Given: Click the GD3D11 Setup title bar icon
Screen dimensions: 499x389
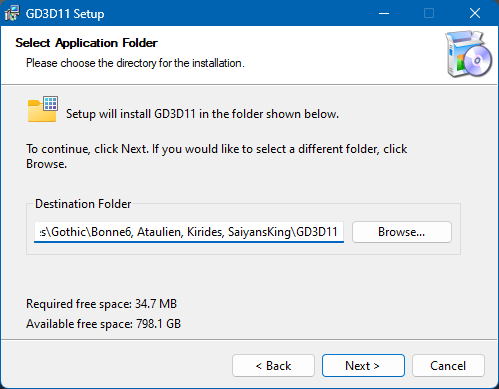Looking at the screenshot, I should point(12,14).
